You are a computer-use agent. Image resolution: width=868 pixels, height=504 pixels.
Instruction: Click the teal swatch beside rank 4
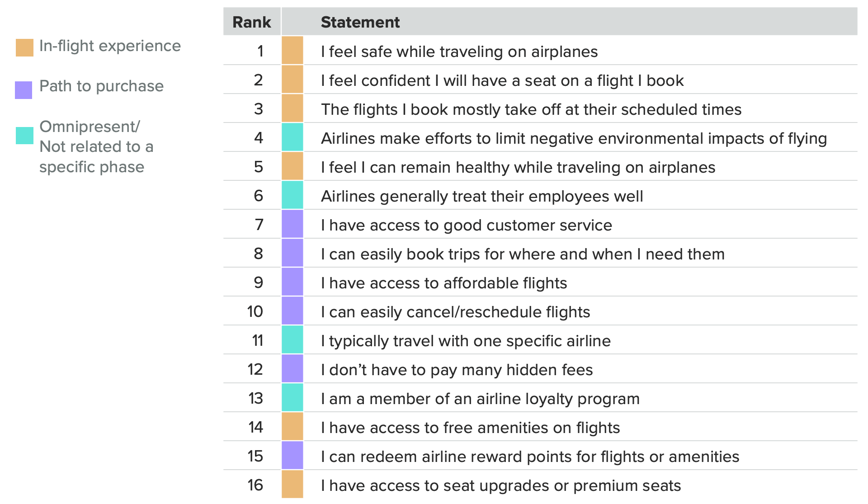click(292, 137)
